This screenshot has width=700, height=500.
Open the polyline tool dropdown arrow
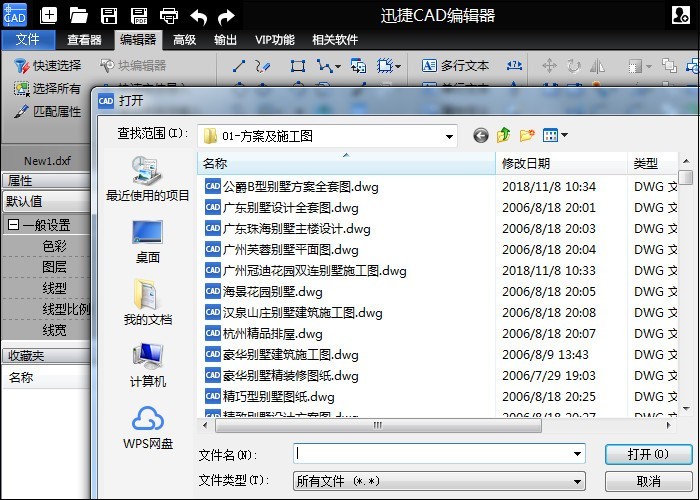point(338,67)
